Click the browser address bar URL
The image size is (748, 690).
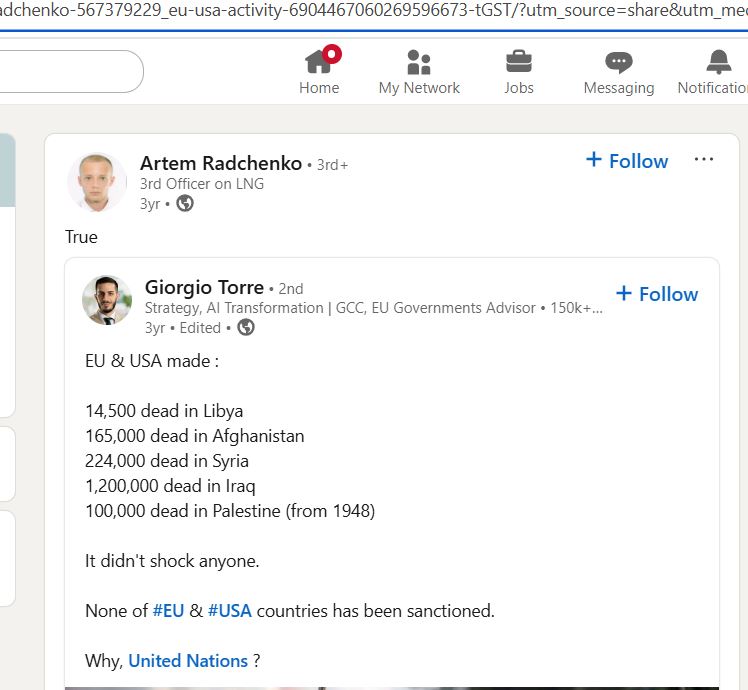pos(374,10)
